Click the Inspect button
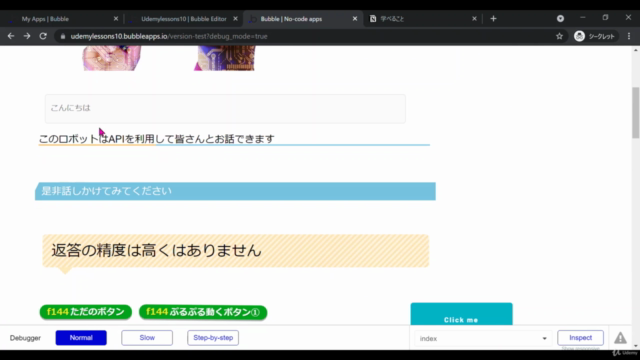 click(580, 338)
